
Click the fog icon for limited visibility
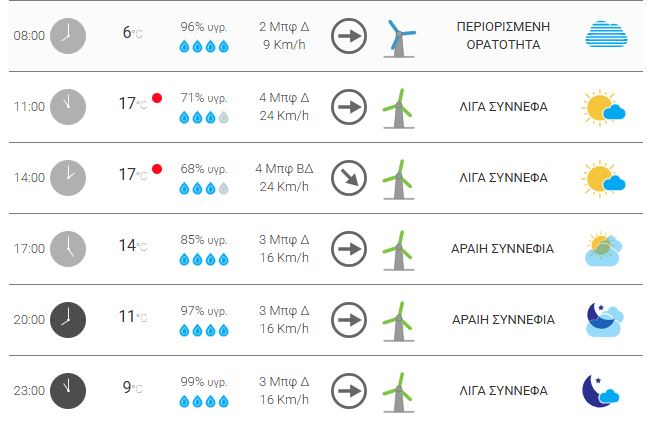coord(606,35)
